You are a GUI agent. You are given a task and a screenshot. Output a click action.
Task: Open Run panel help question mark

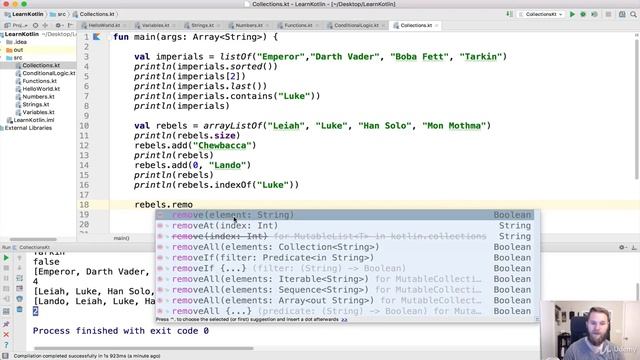point(6,345)
